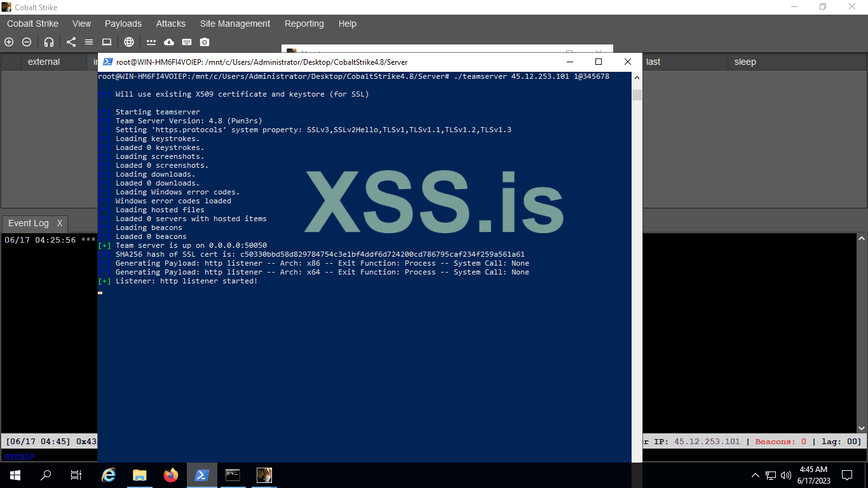868x488 pixels.
Task: Restore down the Cobalt Strike window
Action: 823,7
